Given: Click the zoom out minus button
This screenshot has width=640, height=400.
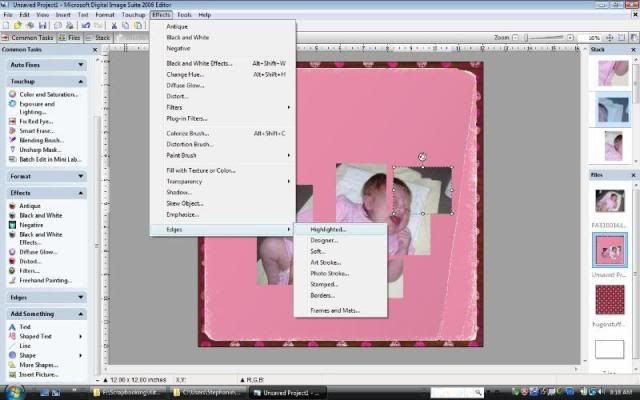Looking at the screenshot, I should [x=515, y=38].
